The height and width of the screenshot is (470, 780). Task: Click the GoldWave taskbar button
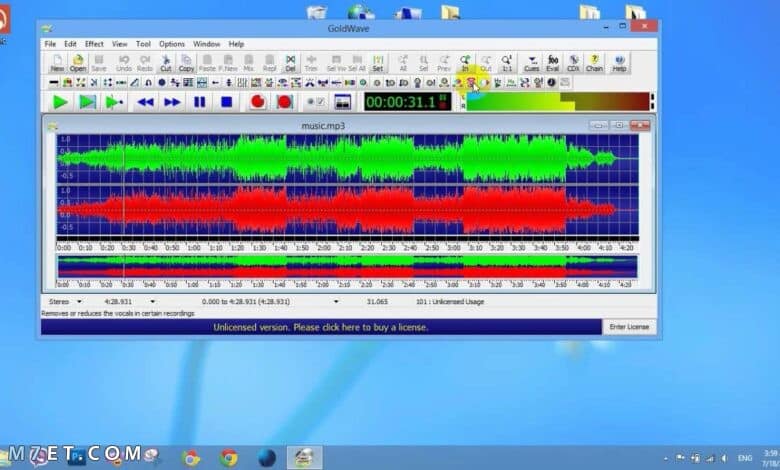(304, 457)
